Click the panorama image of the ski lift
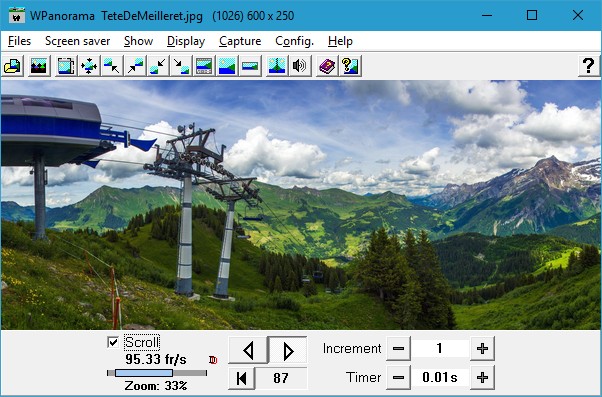Screen dimensions: 602x397 [301, 205]
